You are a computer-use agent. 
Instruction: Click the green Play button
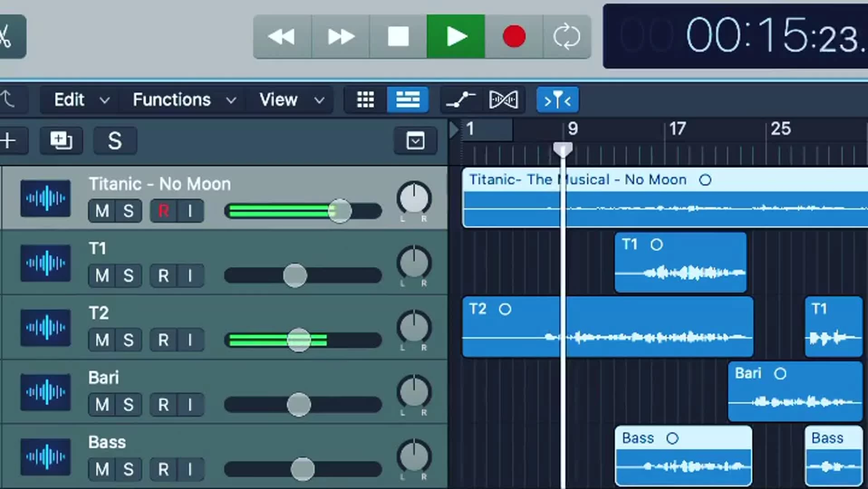(x=456, y=36)
